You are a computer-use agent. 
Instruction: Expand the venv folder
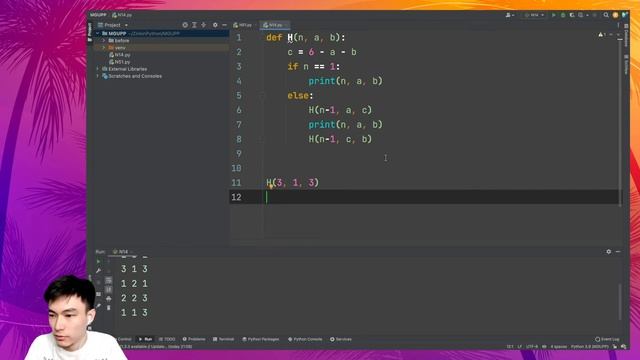point(104,48)
